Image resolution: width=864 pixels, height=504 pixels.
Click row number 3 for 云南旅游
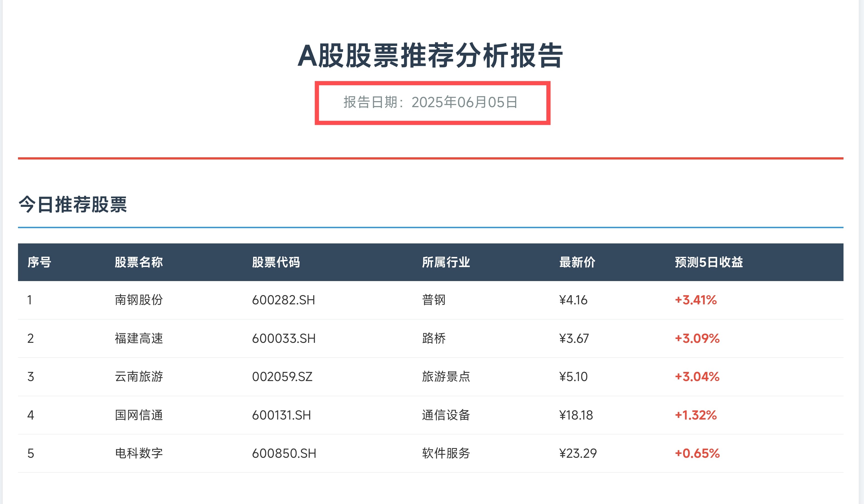[x=30, y=377]
